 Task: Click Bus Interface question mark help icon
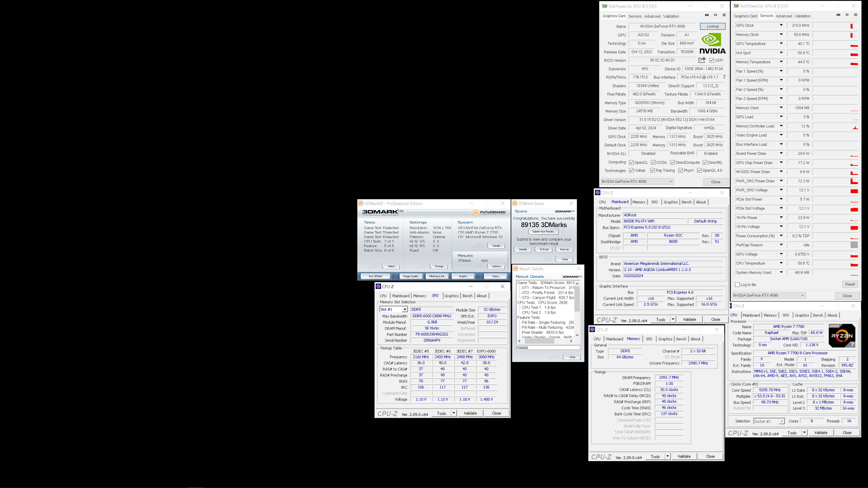coord(724,77)
